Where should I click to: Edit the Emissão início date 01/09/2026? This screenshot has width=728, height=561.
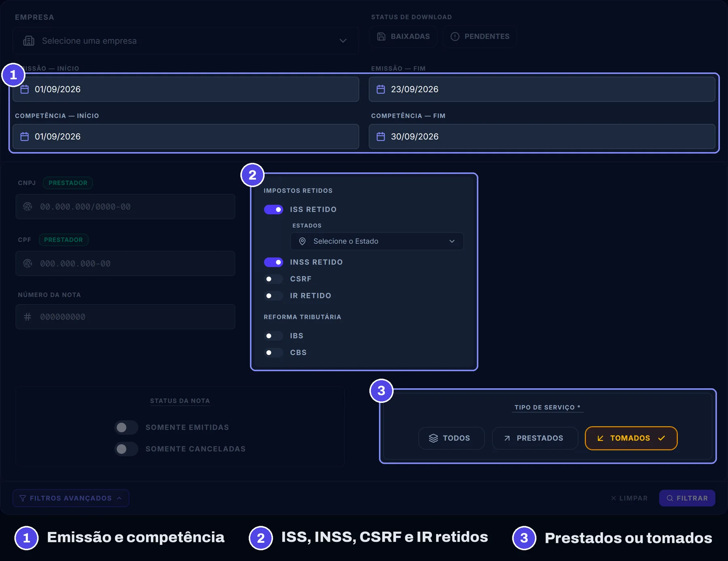click(x=186, y=89)
